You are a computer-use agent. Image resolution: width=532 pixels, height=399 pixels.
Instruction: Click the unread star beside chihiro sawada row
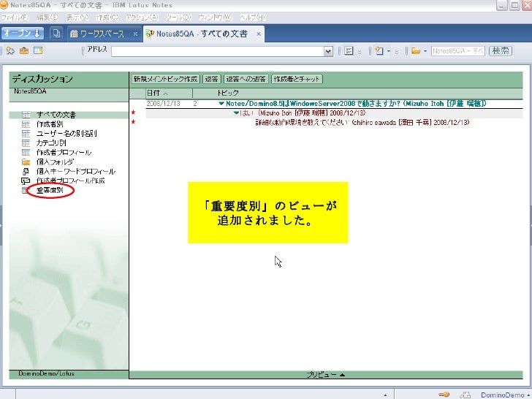coord(133,122)
